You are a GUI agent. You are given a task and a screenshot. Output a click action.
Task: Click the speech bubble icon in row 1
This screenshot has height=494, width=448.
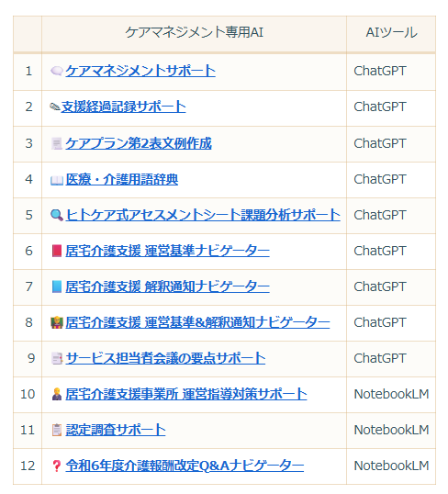(57, 72)
